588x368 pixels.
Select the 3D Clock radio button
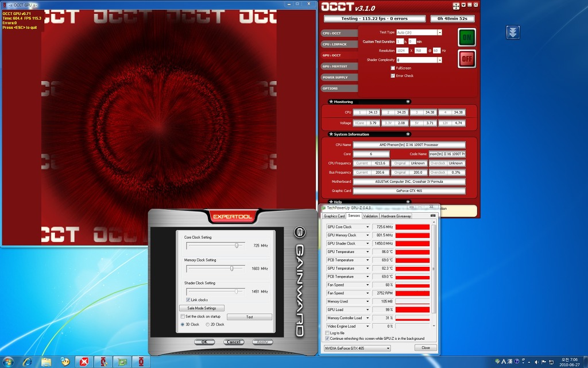(183, 324)
